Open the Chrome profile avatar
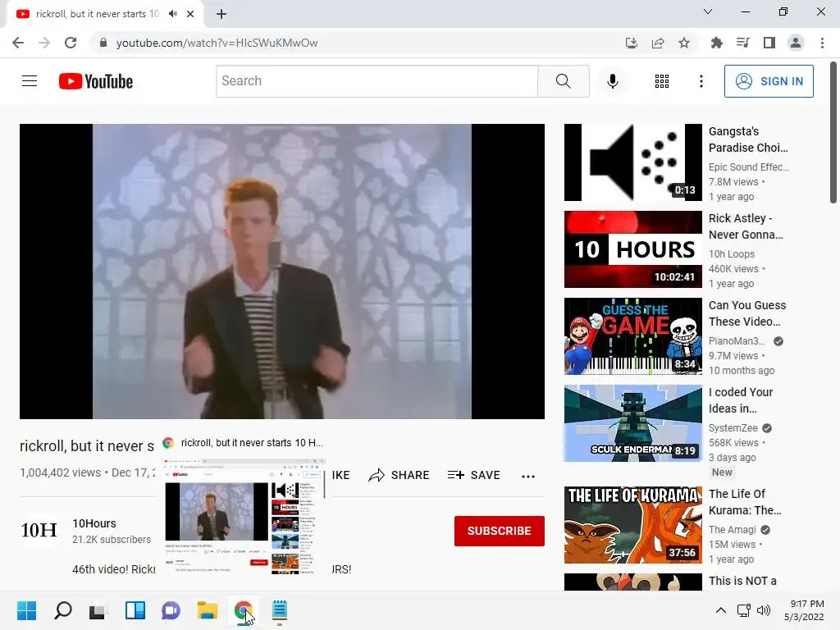 pyautogui.click(x=796, y=43)
